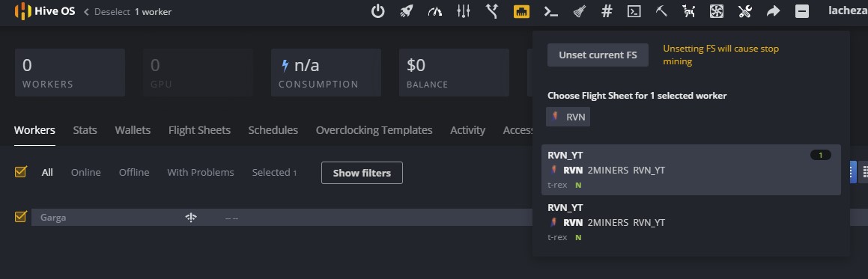Filter workers by Offline

[134, 172]
